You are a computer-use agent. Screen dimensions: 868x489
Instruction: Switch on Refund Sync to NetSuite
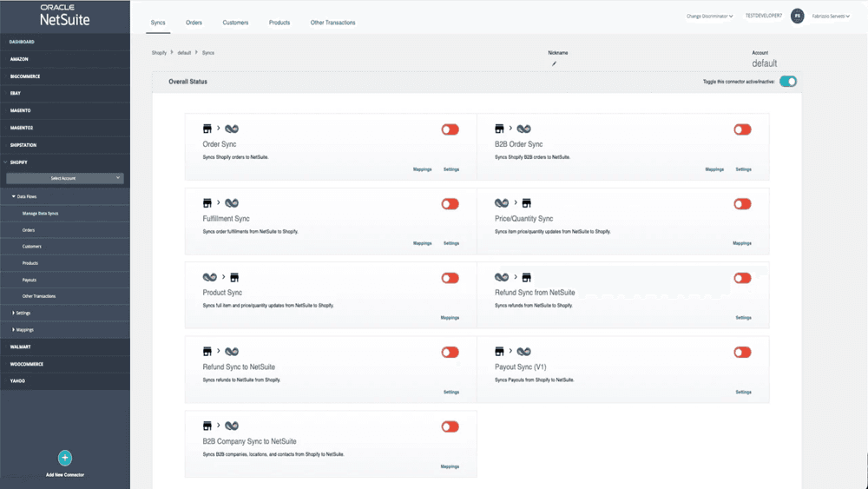coord(450,353)
